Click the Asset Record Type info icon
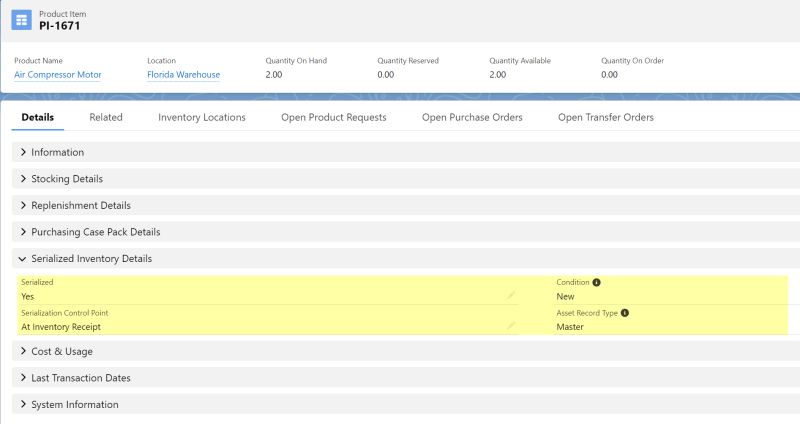 click(x=624, y=313)
